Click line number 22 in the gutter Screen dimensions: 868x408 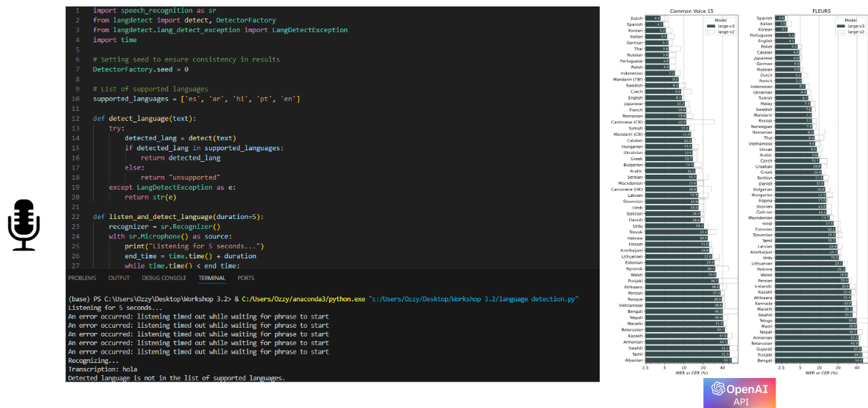point(76,216)
